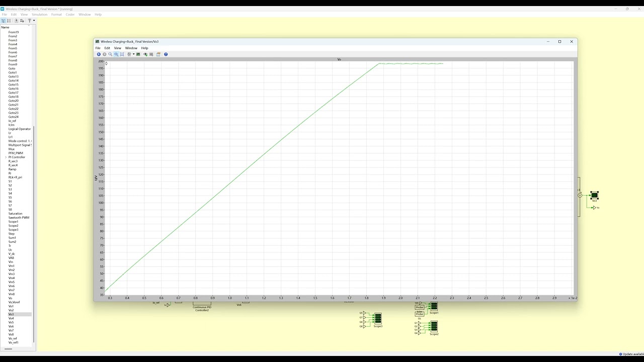Click the eye hold-trace icon in scope toolbar
644x362 pixels.
(x=145, y=54)
